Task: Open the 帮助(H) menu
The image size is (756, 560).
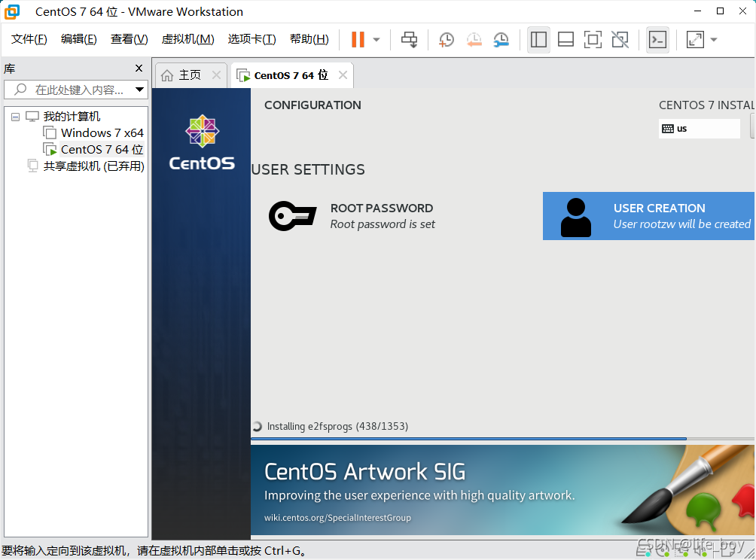Action: (x=309, y=39)
